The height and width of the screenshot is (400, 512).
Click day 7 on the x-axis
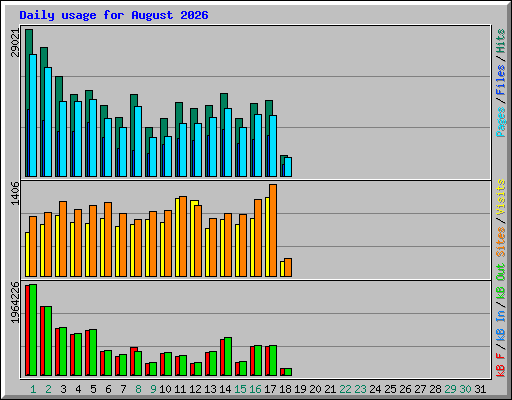pos(123,389)
